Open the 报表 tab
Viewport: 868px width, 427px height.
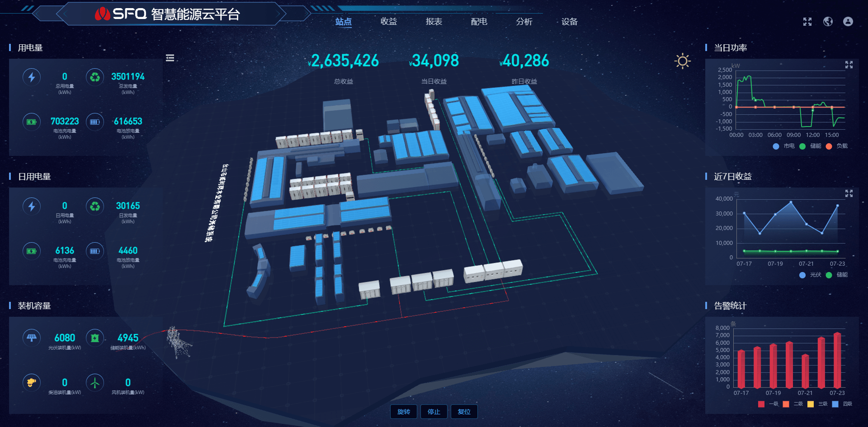tap(434, 21)
